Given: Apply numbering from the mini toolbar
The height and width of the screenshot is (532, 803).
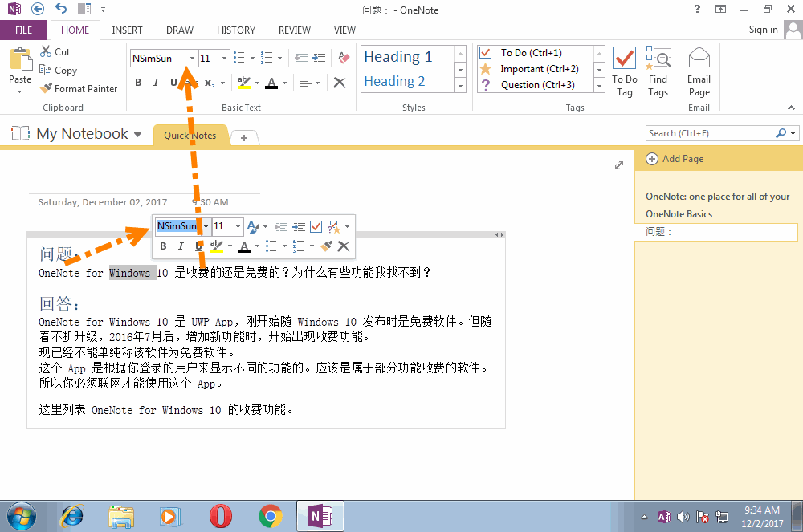Looking at the screenshot, I should pos(299,246).
